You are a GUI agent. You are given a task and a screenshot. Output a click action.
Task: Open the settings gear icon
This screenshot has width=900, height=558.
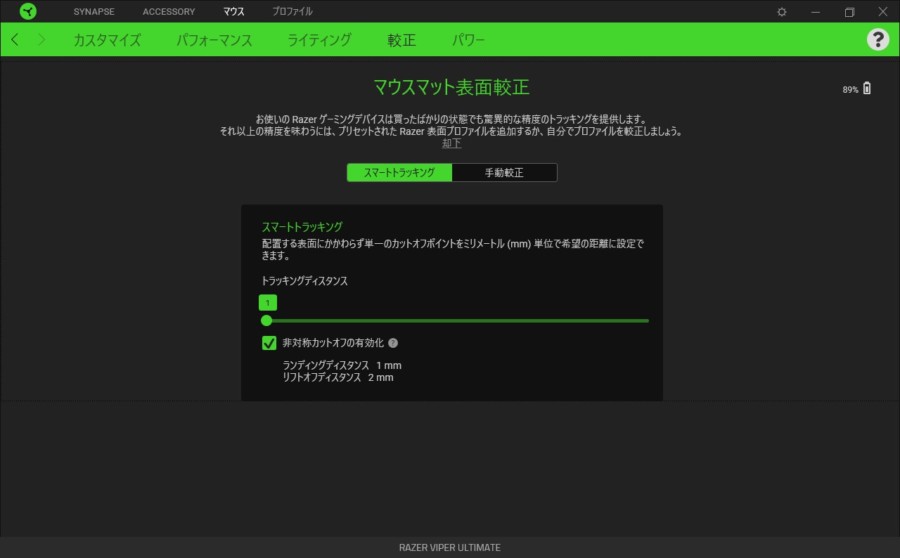point(782,12)
